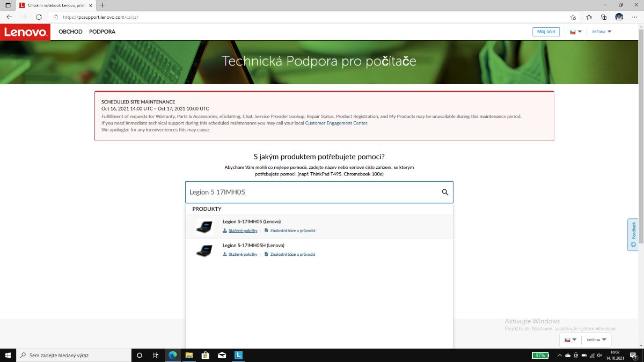Expand country flag dropdown in header
Screen dimensions: 644x362
coord(576,32)
